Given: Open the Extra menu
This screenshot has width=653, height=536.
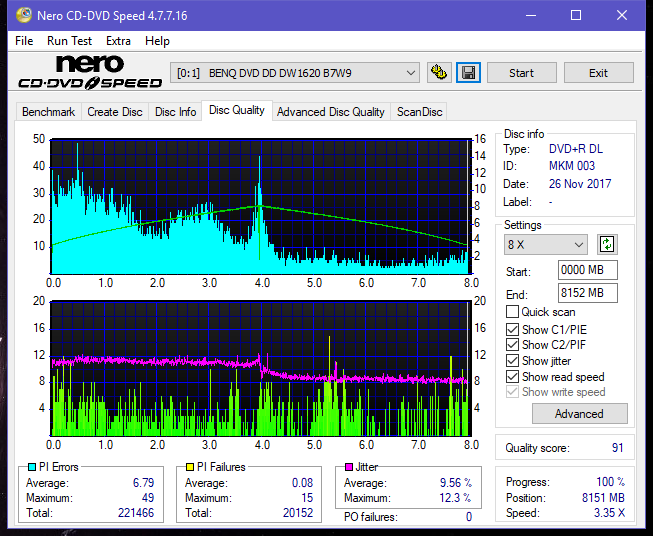Looking at the screenshot, I should click(x=118, y=41).
